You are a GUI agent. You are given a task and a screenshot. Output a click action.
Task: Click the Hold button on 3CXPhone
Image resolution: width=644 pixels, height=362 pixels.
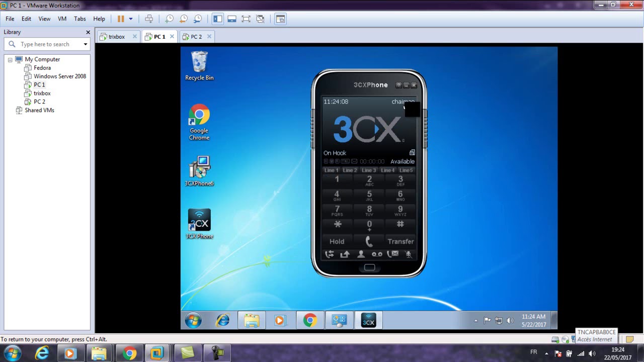pos(337,241)
